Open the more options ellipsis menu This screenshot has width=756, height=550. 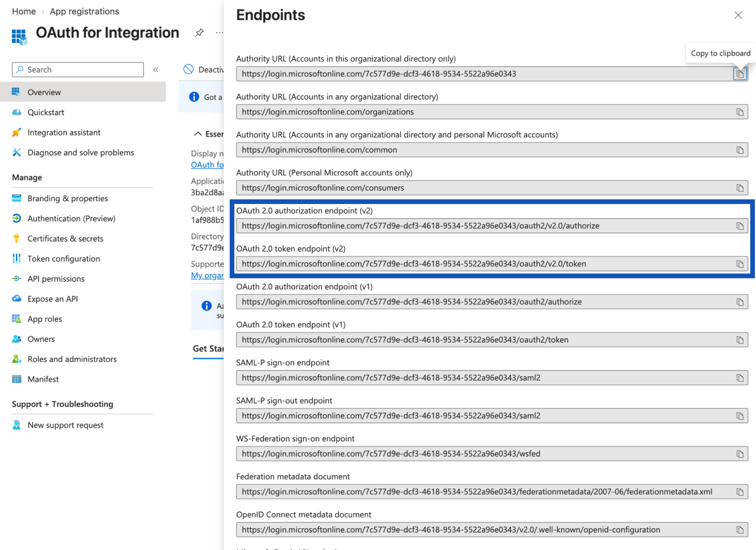click(x=219, y=33)
